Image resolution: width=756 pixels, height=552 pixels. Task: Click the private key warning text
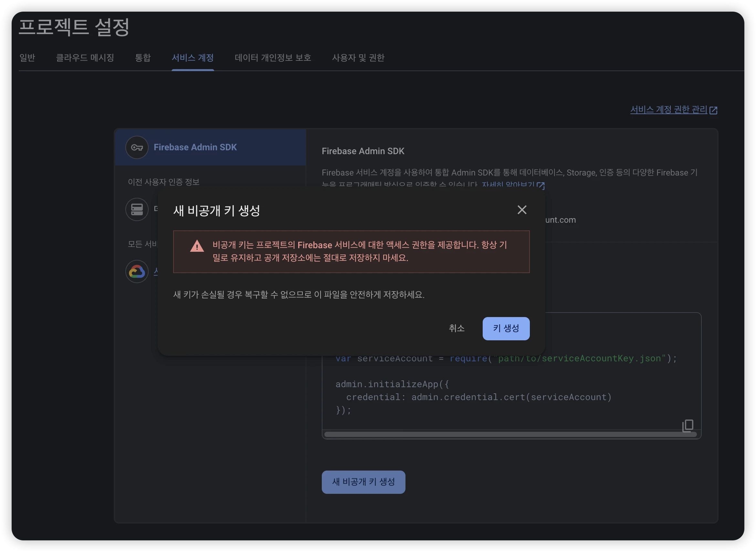point(360,251)
